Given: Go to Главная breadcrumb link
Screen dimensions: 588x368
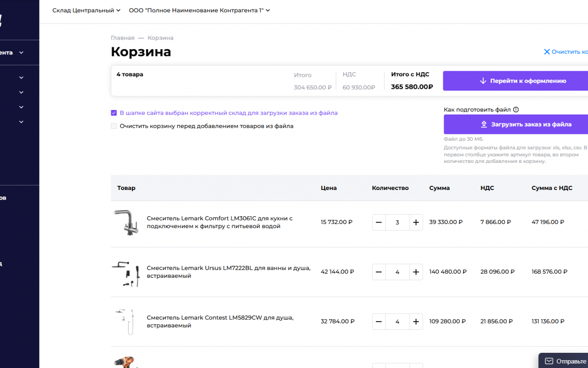Looking at the screenshot, I should pyautogui.click(x=123, y=38).
